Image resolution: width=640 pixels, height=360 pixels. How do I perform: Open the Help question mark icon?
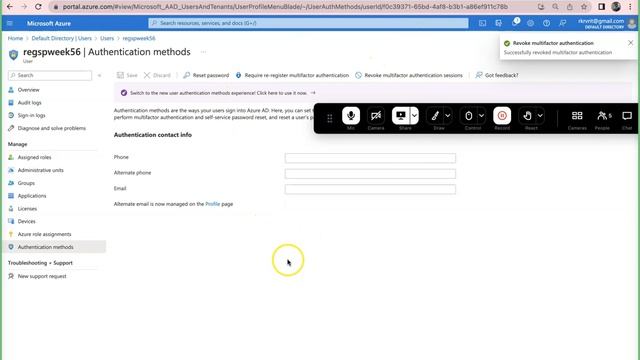(546, 23)
